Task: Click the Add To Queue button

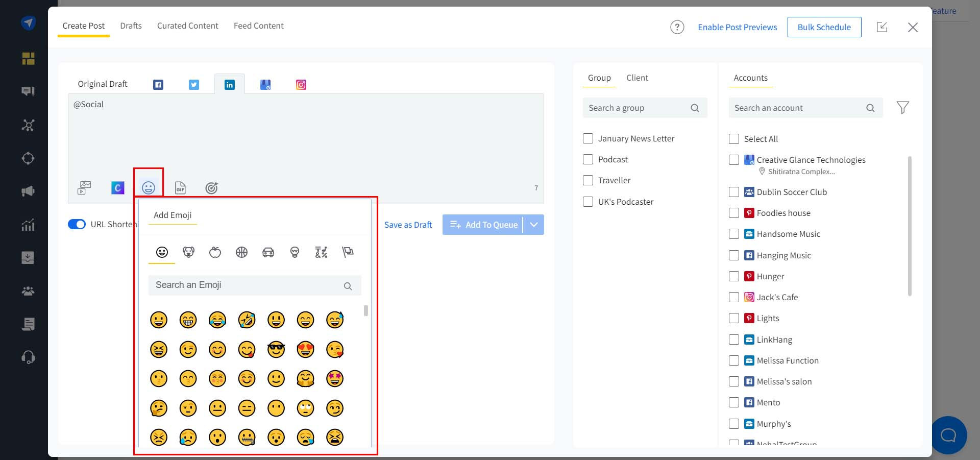Action: coord(483,225)
